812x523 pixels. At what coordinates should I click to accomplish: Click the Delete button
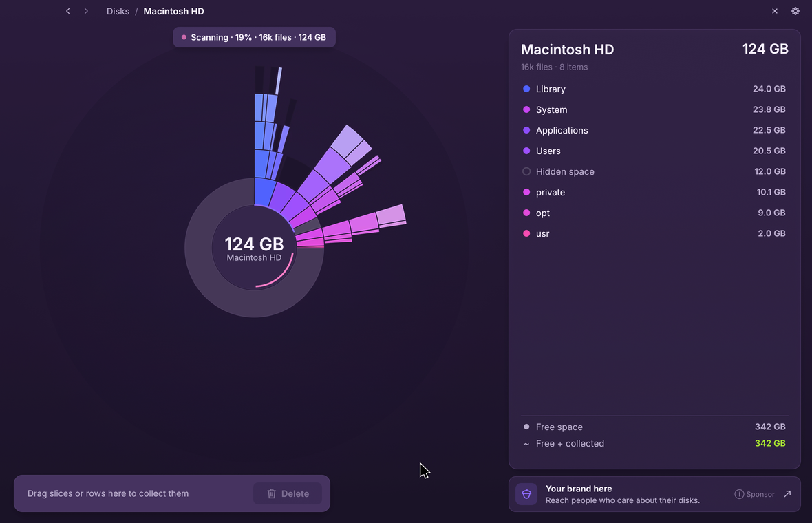288,493
